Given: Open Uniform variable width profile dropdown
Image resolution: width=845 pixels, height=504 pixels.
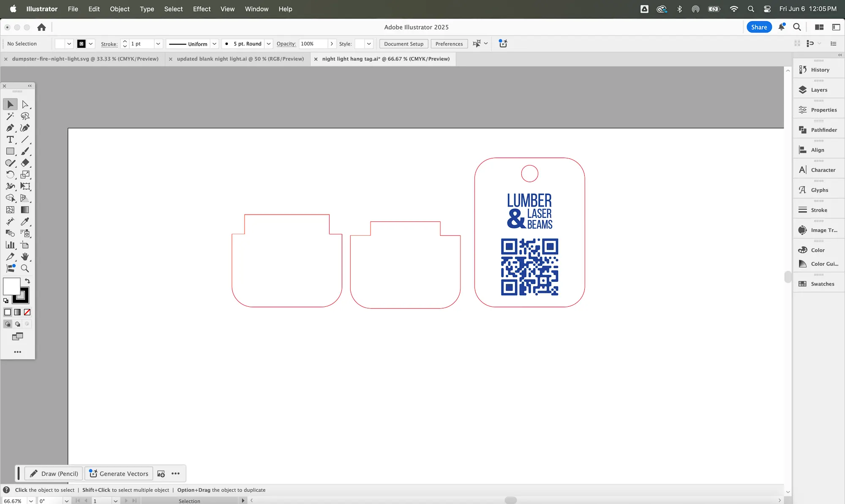Looking at the screenshot, I should tap(215, 44).
